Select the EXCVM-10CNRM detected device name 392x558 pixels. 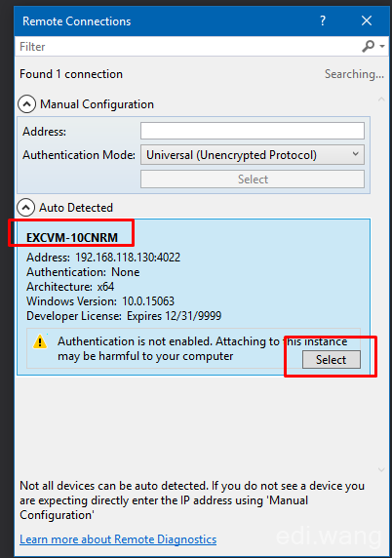pyautogui.click(x=72, y=237)
